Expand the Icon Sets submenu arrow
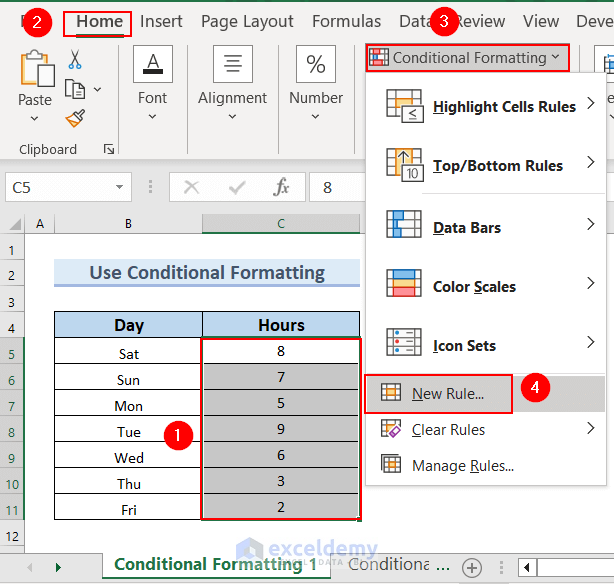Screen dimensions: 614x584 [591, 342]
